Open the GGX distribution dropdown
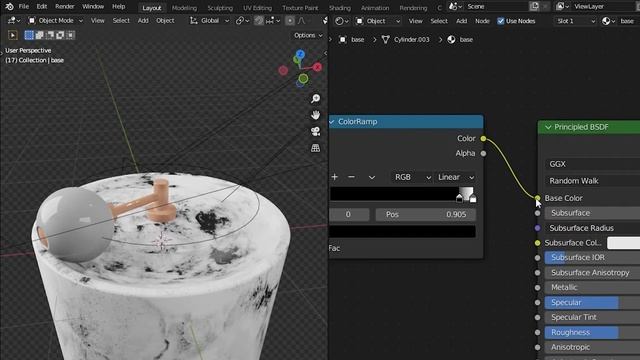 click(592, 164)
